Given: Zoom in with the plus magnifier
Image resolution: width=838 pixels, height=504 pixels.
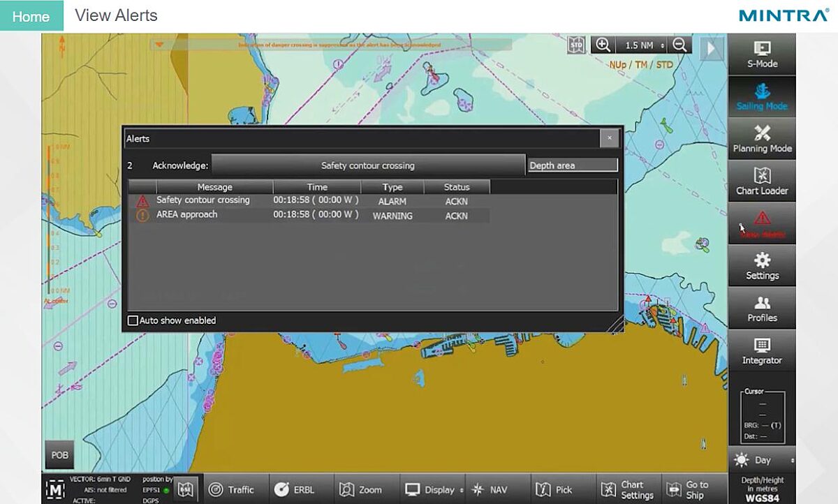Looking at the screenshot, I should (603, 45).
